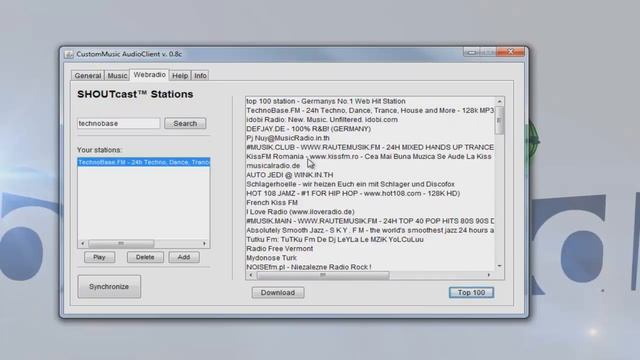This screenshot has height=360, width=640.
Task: Select French Kiss FM row
Action: [x=370, y=202]
